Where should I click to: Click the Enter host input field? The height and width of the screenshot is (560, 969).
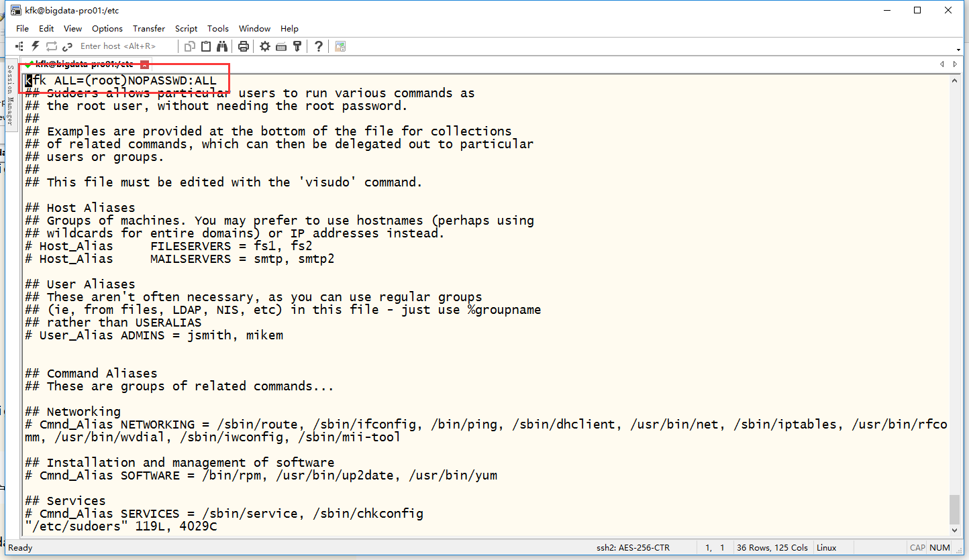click(x=126, y=46)
